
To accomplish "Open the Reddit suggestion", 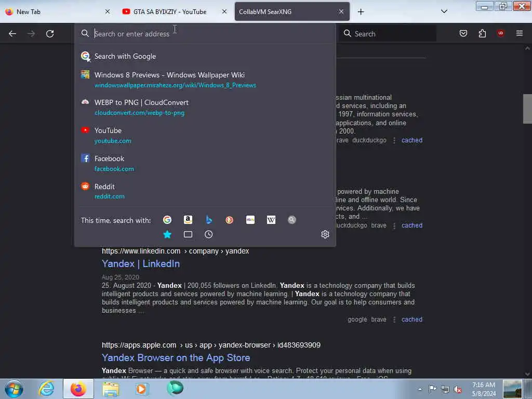I will point(205,191).
